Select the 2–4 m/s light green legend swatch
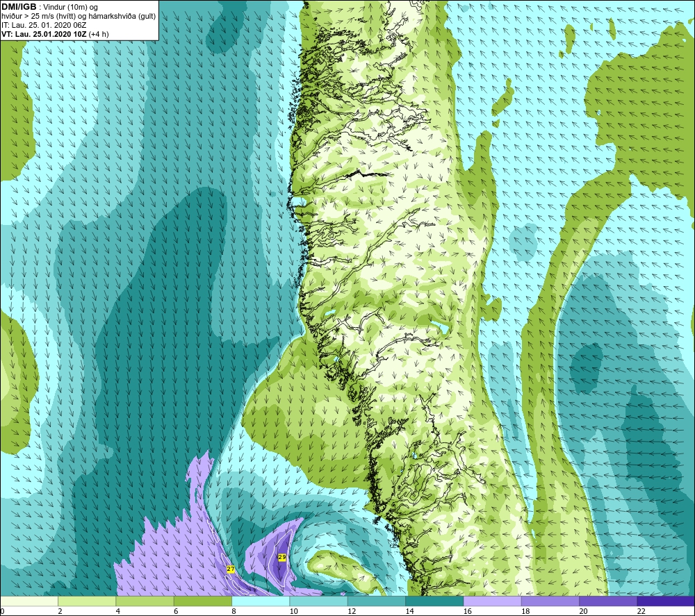695x616 pixels. (87, 601)
